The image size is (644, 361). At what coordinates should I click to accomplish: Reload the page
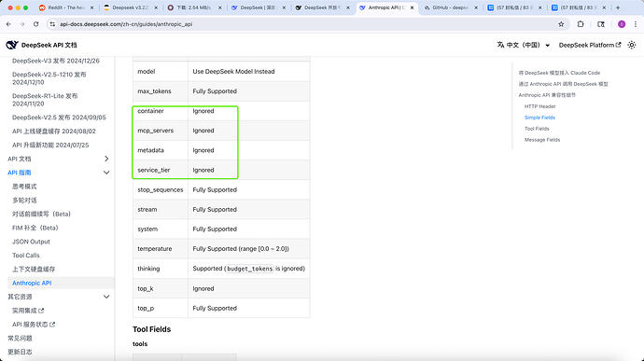coord(36,24)
